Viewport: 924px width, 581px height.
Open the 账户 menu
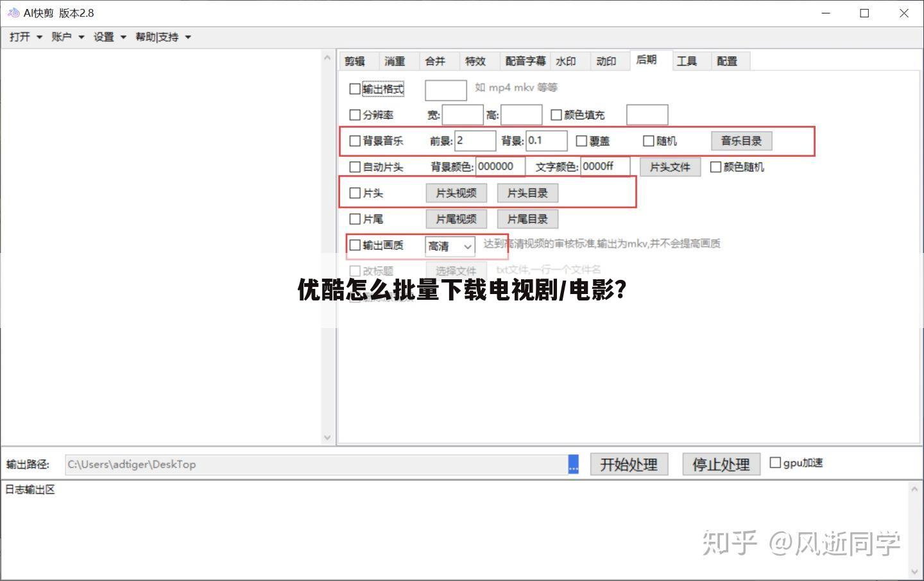(x=68, y=37)
